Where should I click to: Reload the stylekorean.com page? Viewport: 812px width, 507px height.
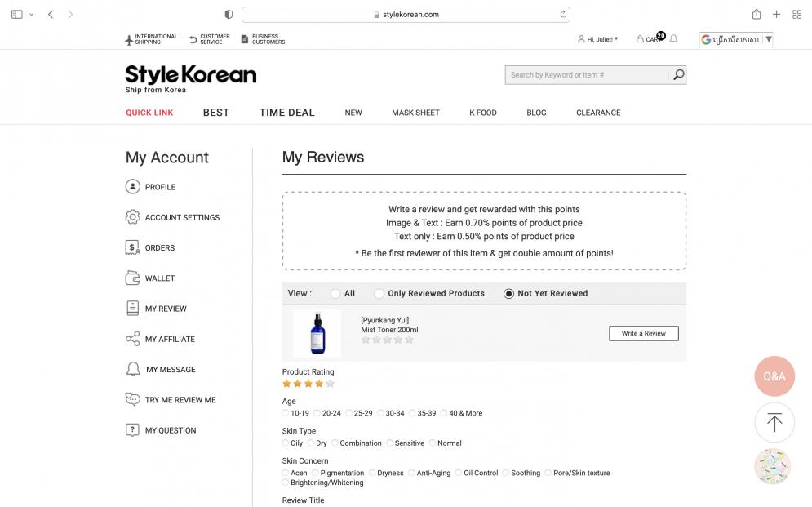pyautogui.click(x=563, y=15)
